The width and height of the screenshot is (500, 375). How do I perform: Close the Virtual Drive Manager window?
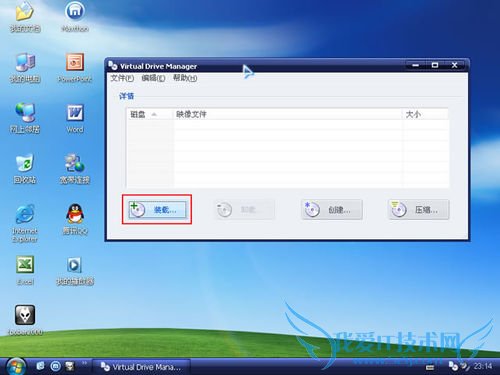(x=454, y=65)
